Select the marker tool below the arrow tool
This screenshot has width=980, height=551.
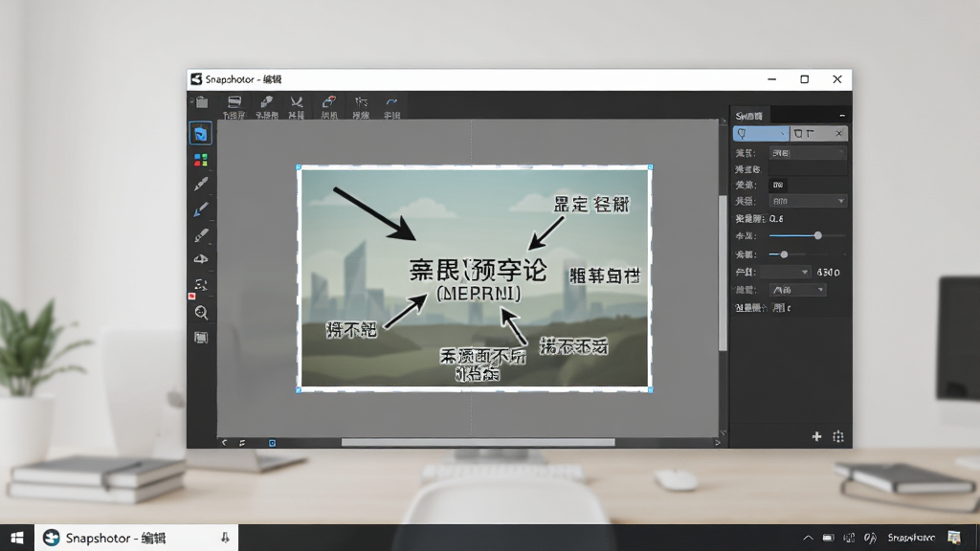tap(201, 235)
